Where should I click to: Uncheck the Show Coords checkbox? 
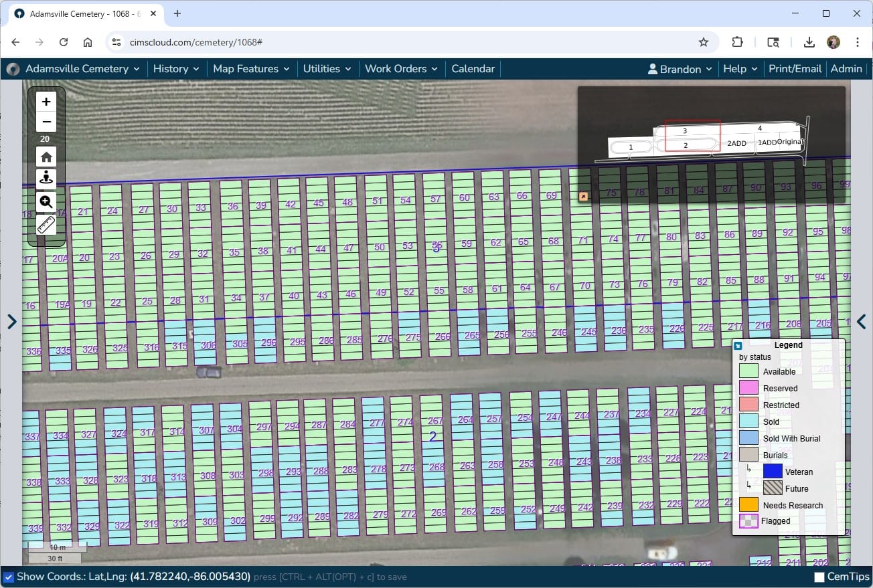coord(9,577)
